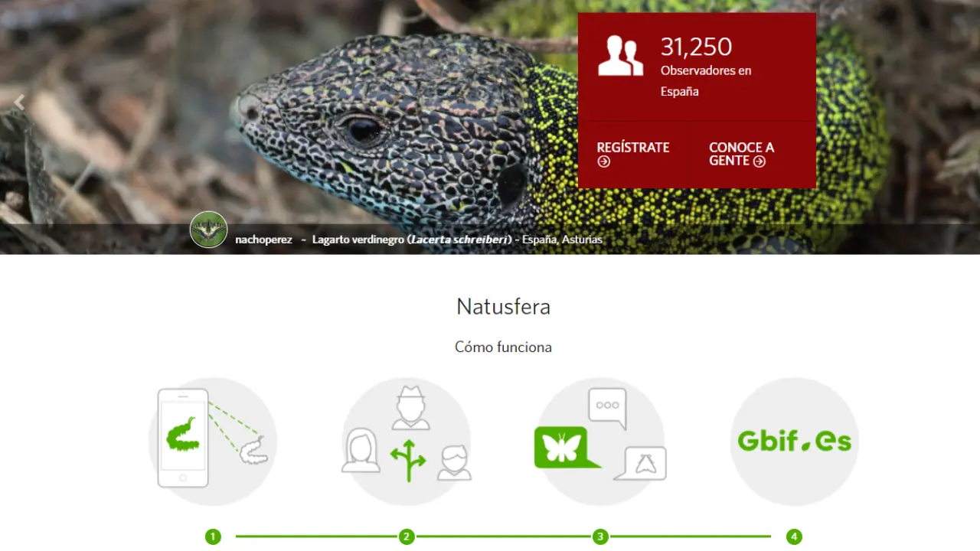
Task: Select step 4 marker on timeline
Action: pyautogui.click(x=794, y=536)
